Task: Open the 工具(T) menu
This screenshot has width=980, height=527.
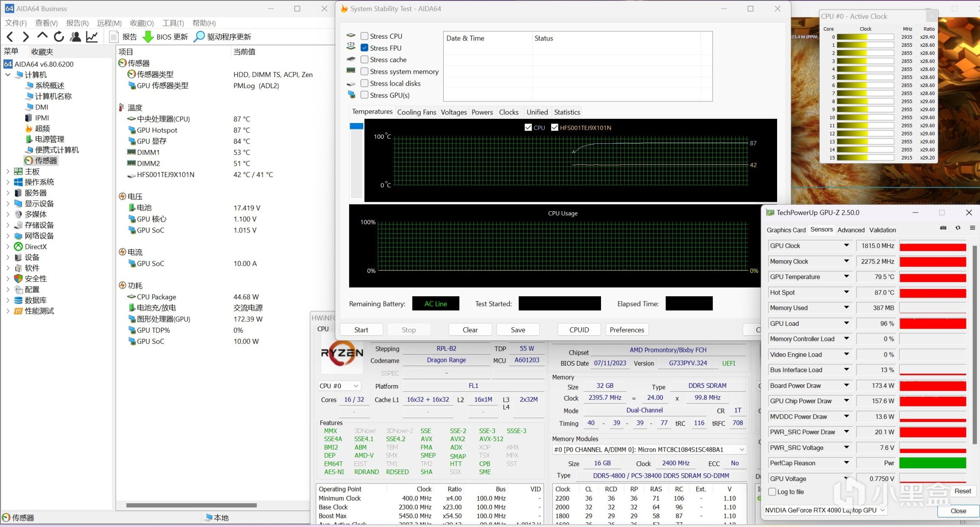Action: coord(173,23)
